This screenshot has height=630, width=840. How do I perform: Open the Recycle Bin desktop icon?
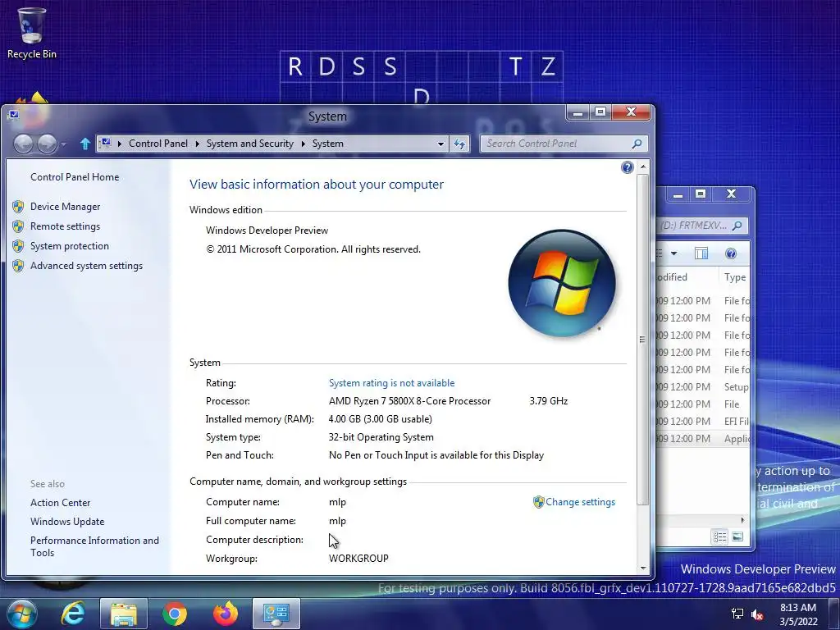tap(31, 33)
